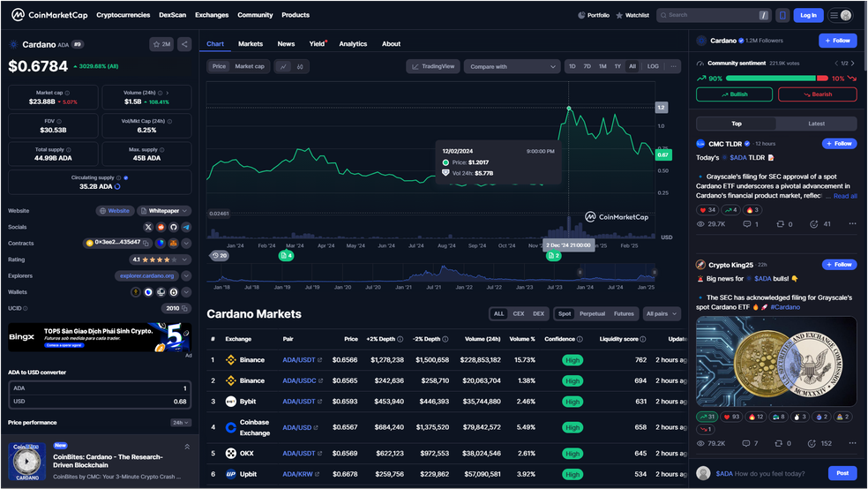The height and width of the screenshot is (489, 868).
Task: Open chart more-options ellipsis
Action: (x=673, y=66)
